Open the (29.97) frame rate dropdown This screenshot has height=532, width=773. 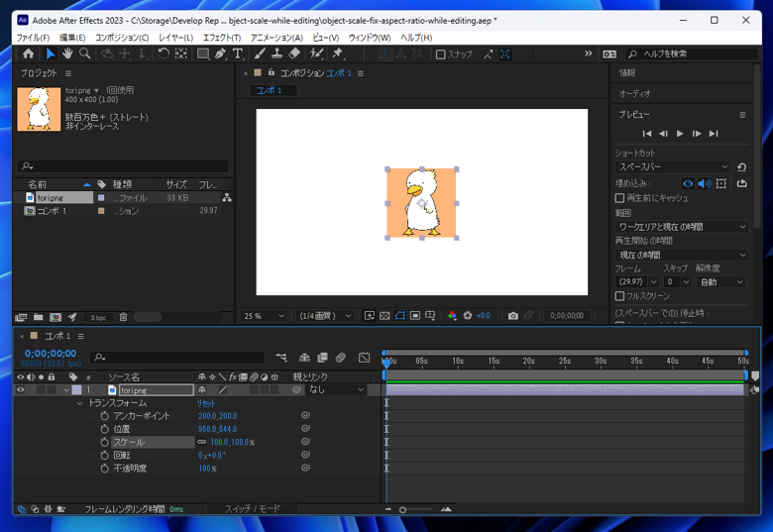(x=637, y=281)
